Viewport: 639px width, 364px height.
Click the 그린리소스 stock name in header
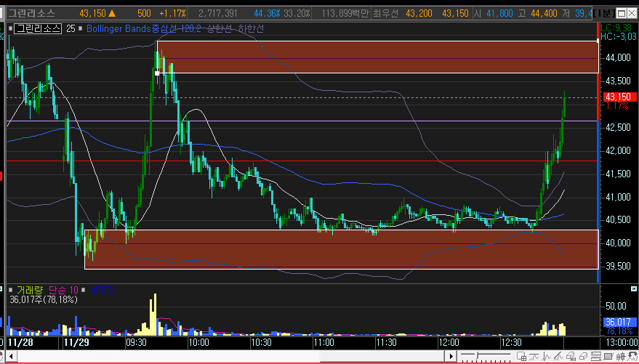click(x=31, y=13)
